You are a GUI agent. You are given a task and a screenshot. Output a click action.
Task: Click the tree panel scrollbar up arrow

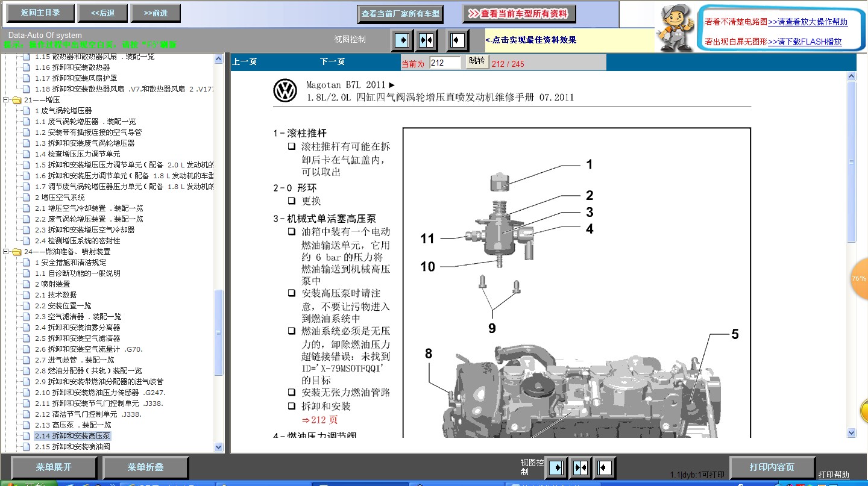[x=219, y=58]
